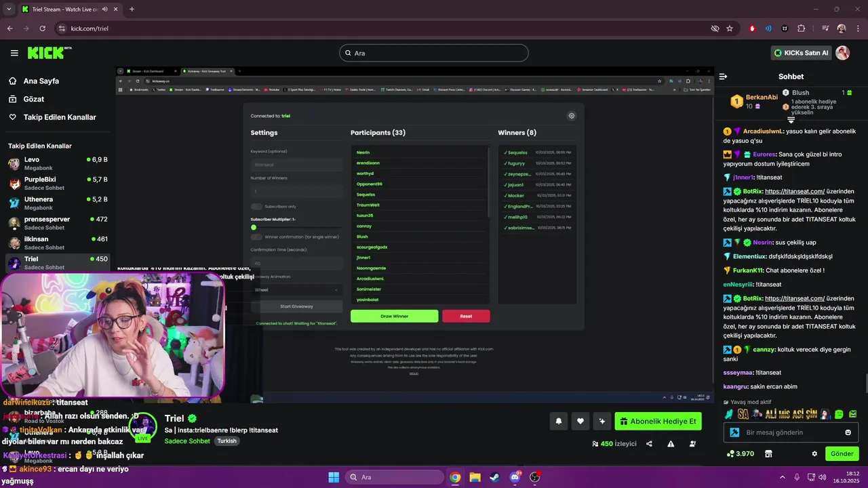The height and width of the screenshot is (488, 868).
Task: Reload the kick.com page
Action: tap(42, 28)
